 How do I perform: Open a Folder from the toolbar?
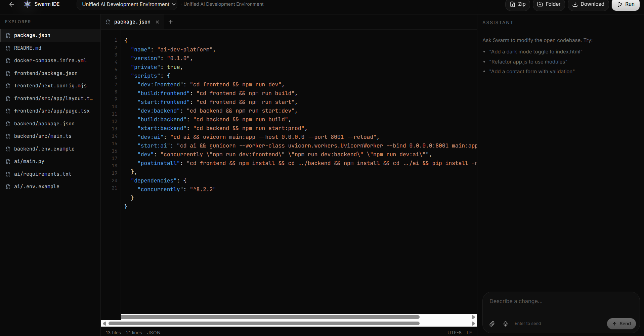(549, 4)
